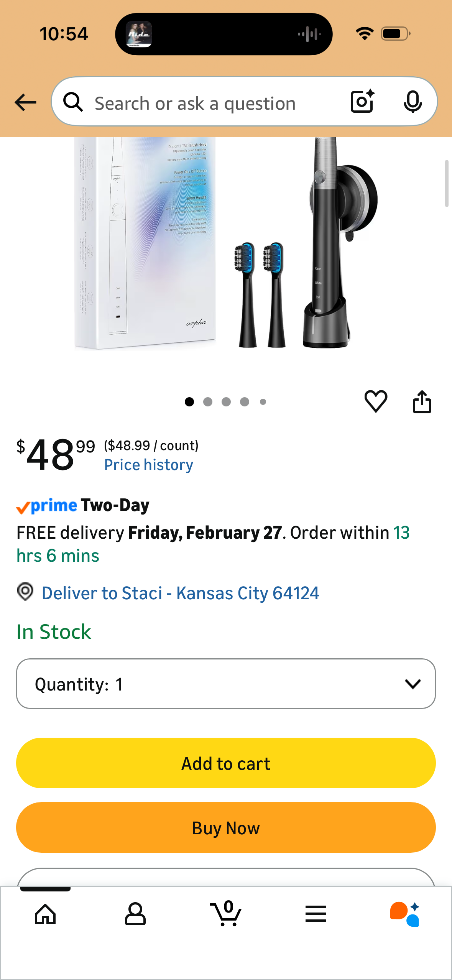Change delivery address for Staci in Kansas City
Screen dimensions: 452x980
click(180, 593)
